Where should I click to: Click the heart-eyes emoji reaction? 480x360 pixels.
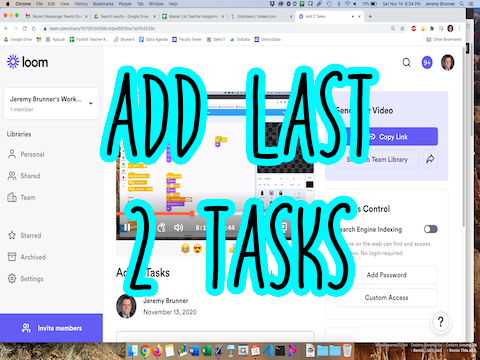[197, 248]
